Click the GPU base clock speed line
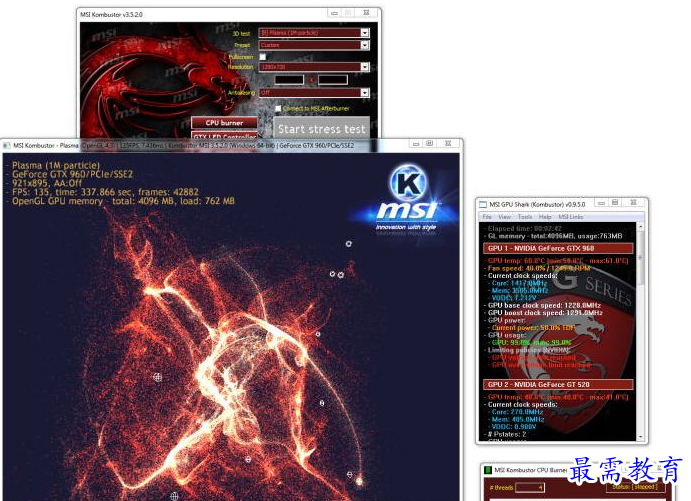Image resolution: width=691 pixels, height=501 pixels. tap(544, 305)
